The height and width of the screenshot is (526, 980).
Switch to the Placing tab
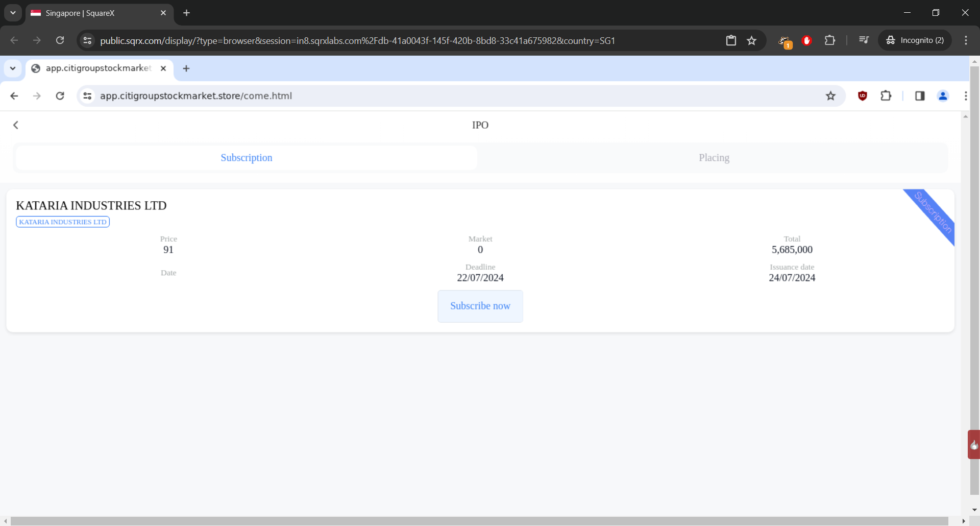pyautogui.click(x=714, y=158)
